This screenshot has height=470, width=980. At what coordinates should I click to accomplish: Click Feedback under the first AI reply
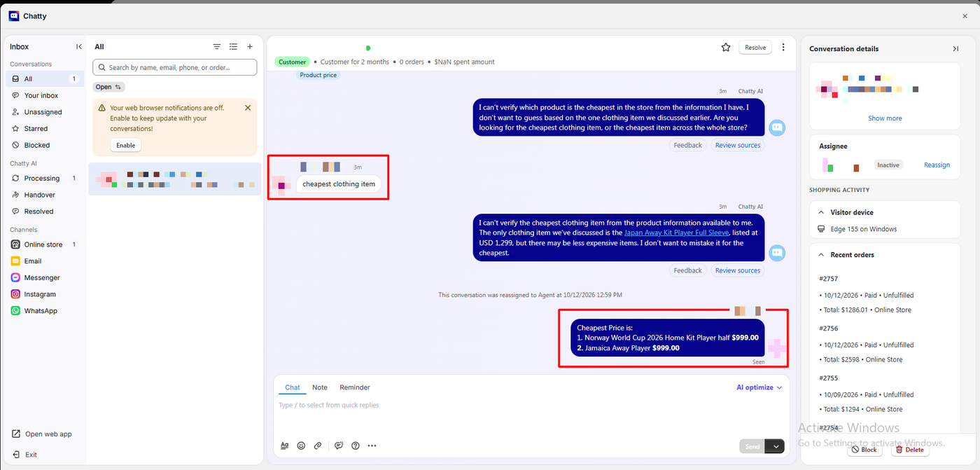(688, 145)
